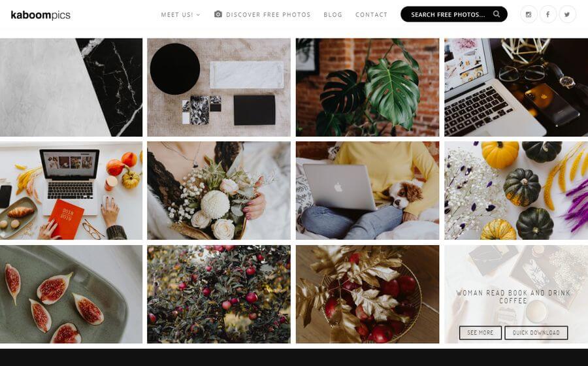The width and height of the screenshot is (588, 366).
Task: Open the woman with laptop and dog photo
Action: point(367,190)
